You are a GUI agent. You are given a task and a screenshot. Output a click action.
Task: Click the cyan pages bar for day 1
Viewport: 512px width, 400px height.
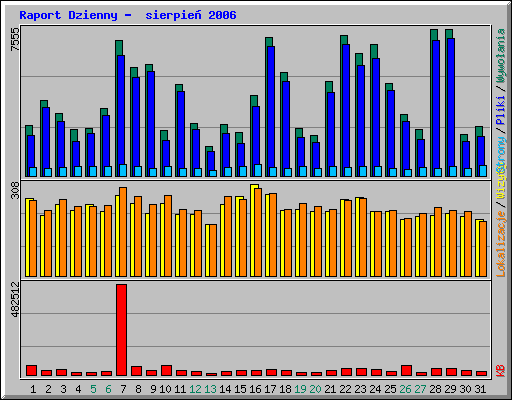[x=33, y=172]
